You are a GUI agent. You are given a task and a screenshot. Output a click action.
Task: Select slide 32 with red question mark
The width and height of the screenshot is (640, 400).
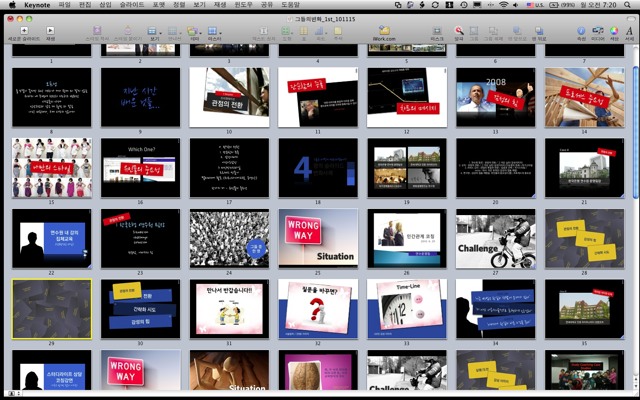click(x=318, y=309)
